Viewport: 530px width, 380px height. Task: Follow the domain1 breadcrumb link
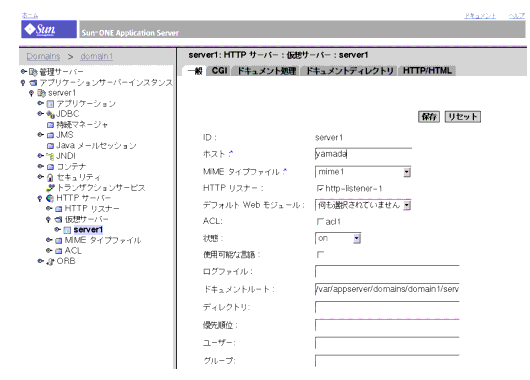click(97, 56)
